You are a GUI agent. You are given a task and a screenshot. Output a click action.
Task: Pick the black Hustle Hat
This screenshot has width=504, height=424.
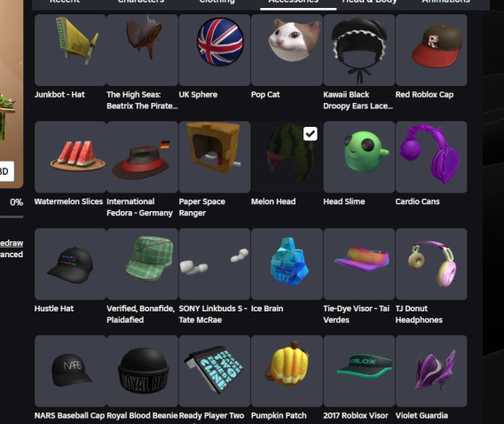coord(70,264)
